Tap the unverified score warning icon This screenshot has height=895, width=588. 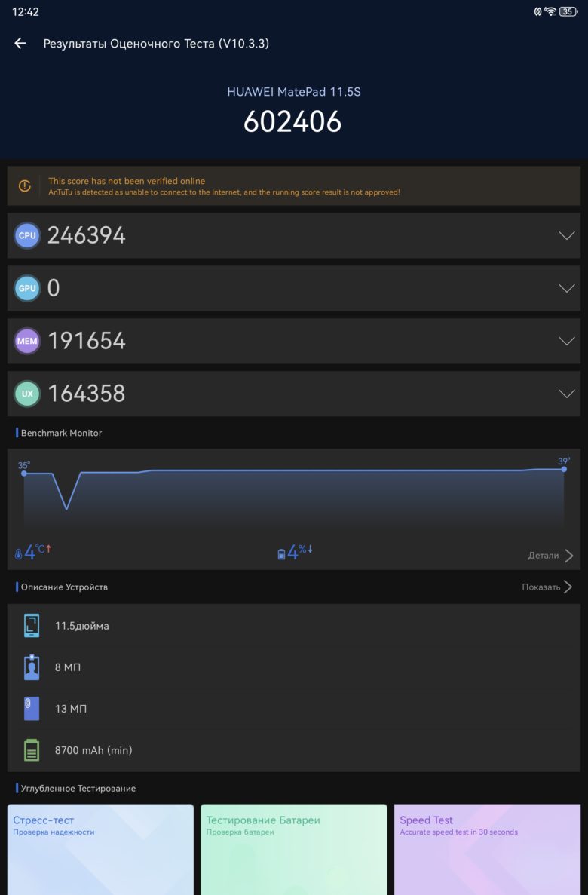click(25, 186)
